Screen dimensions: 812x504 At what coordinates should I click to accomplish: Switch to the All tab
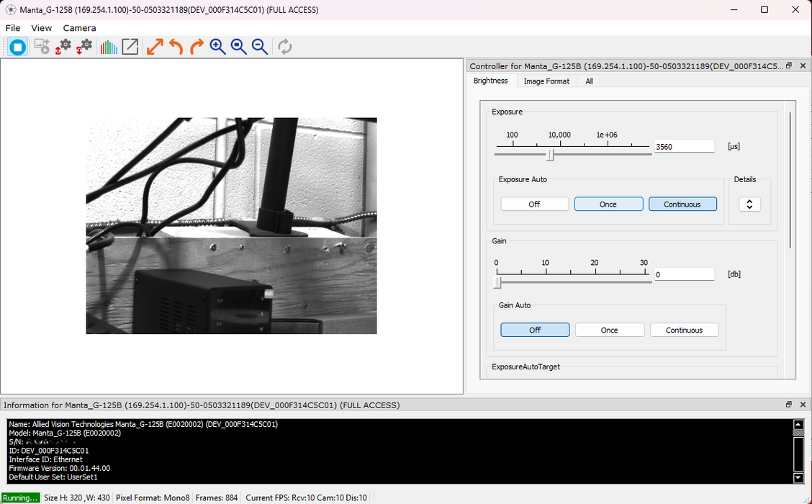click(x=589, y=81)
